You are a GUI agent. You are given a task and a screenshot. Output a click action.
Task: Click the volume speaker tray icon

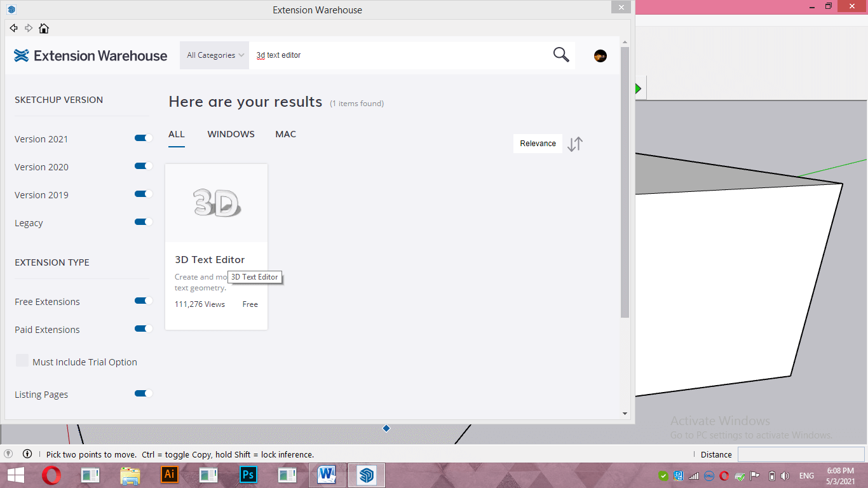coord(785,476)
